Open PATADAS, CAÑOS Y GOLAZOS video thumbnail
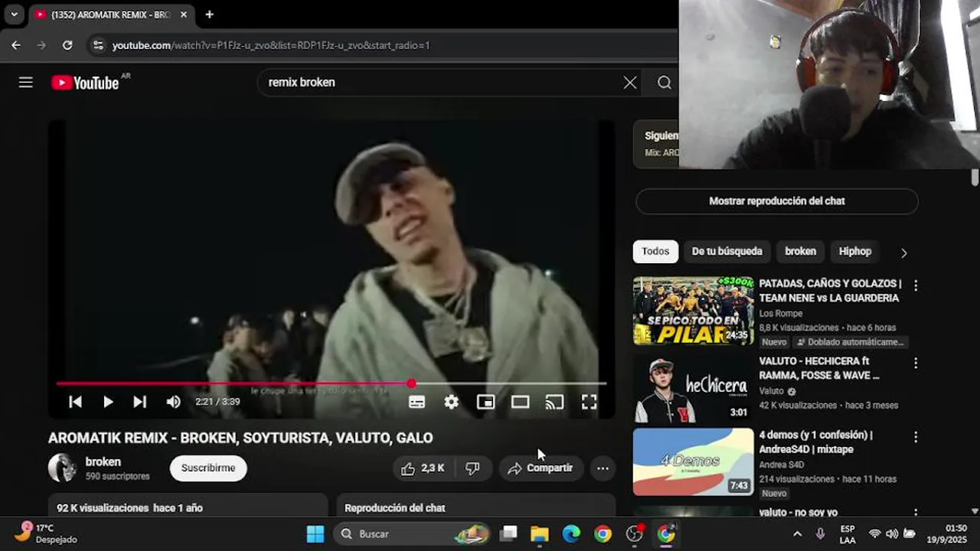 693,311
